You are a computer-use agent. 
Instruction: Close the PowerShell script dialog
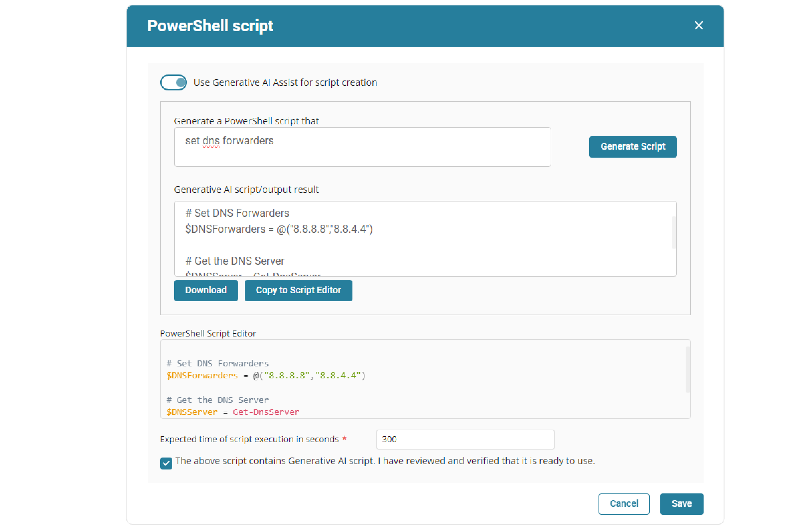(x=699, y=26)
